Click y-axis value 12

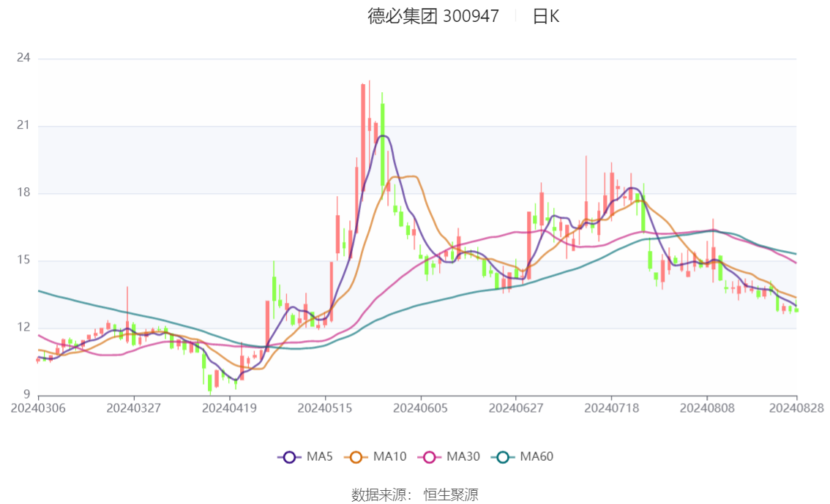(x=23, y=327)
